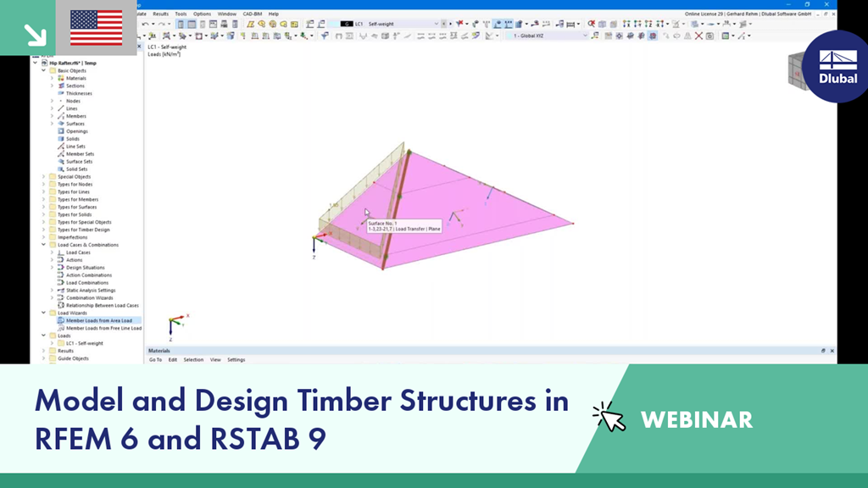Select the US flag language icon
This screenshot has width=868, height=488.
(97, 27)
